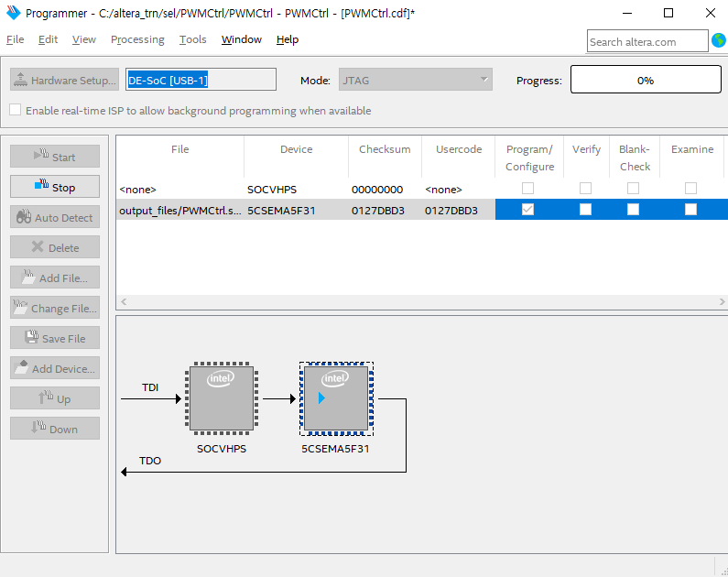Click left arrow of horizontal scrollbar
This screenshot has height=577, width=728.
click(x=124, y=301)
